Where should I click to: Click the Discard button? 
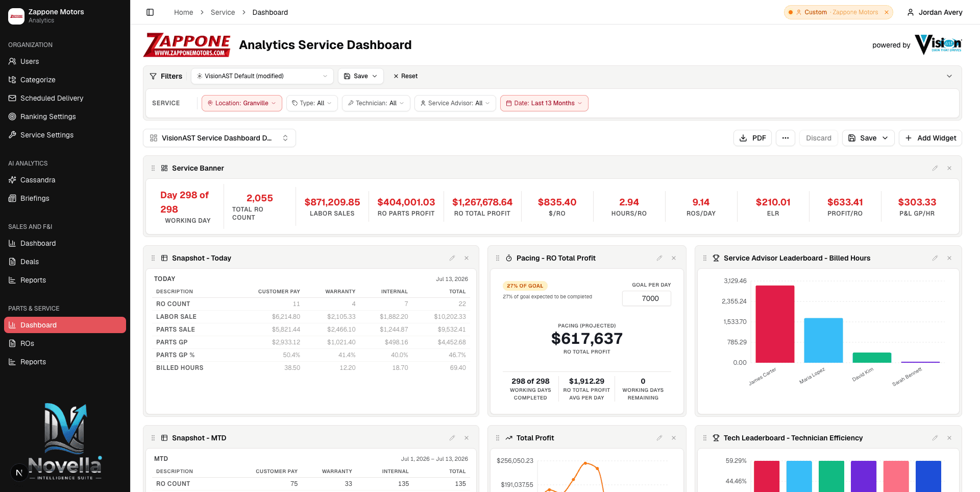[819, 138]
